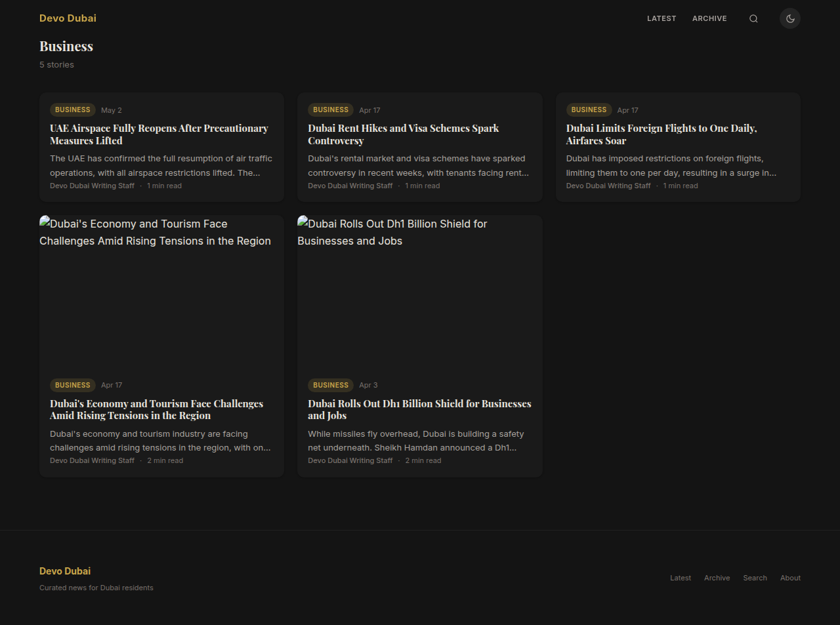
Task: Open UAE Airspace Fully Reopens article title
Action: click(x=159, y=134)
